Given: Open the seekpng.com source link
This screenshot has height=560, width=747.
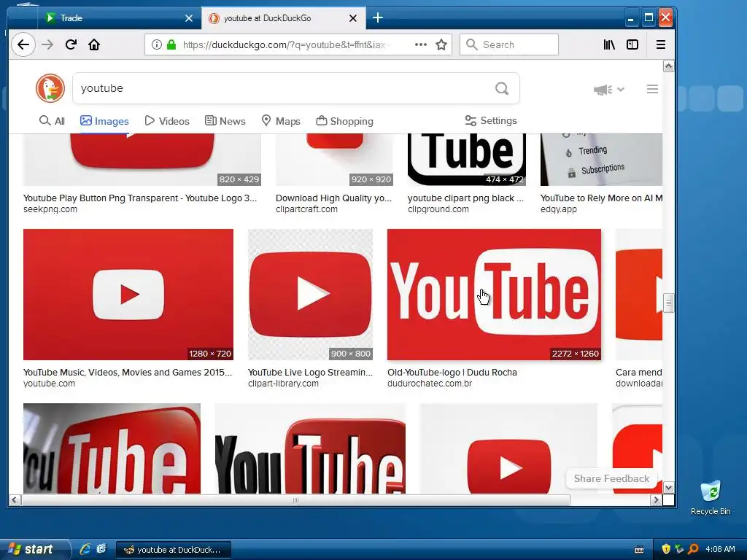Looking at the screenshot, I should pyautogui.click(x=50, y=209).
